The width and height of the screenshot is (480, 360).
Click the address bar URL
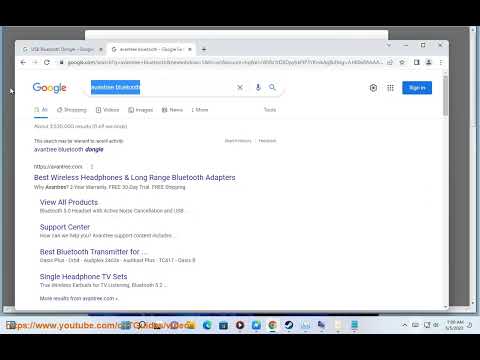pos(225,62)
